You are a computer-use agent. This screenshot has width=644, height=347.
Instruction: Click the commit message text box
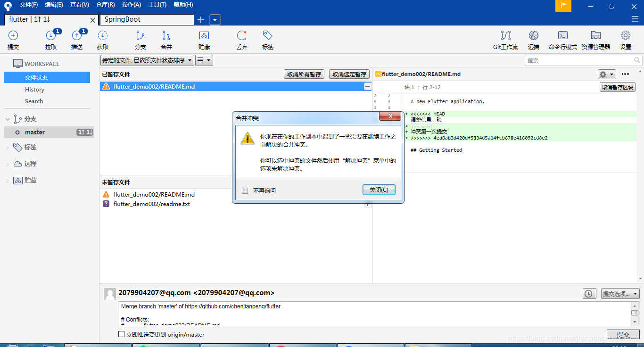[x=375, y=314]
